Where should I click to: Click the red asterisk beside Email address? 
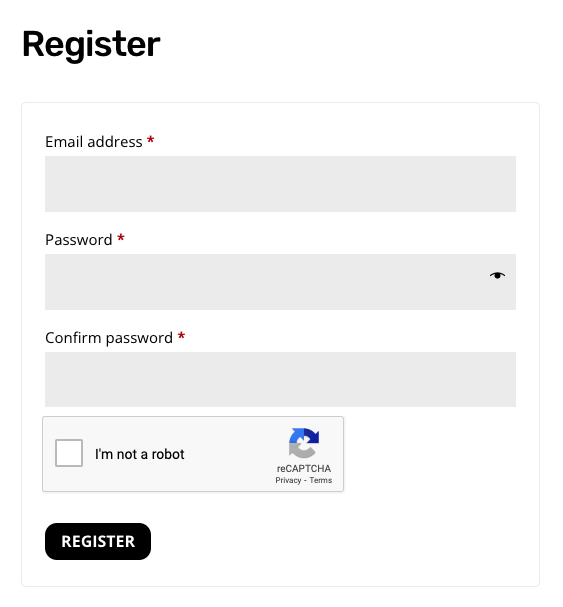pyautogui.click(x=151, y=140)
